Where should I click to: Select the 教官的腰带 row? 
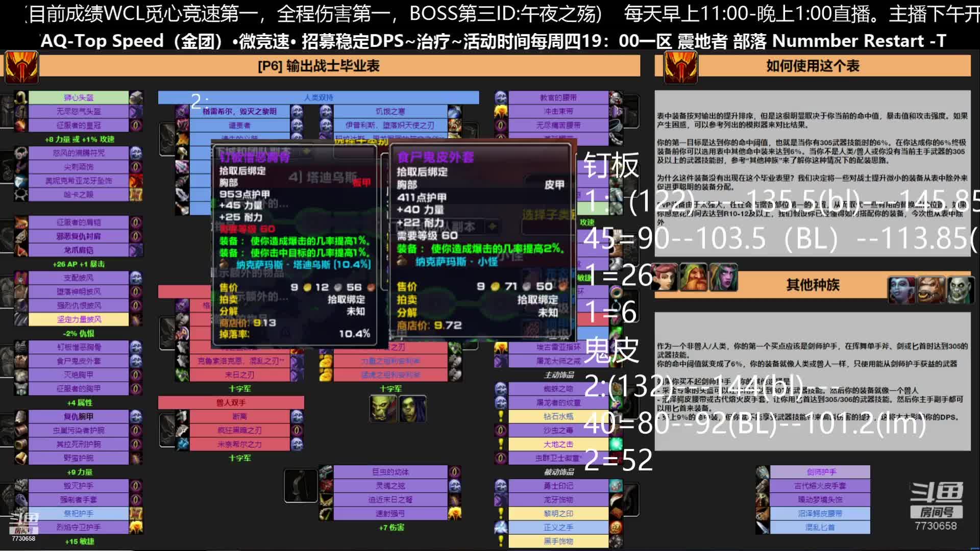pos(558,97)
